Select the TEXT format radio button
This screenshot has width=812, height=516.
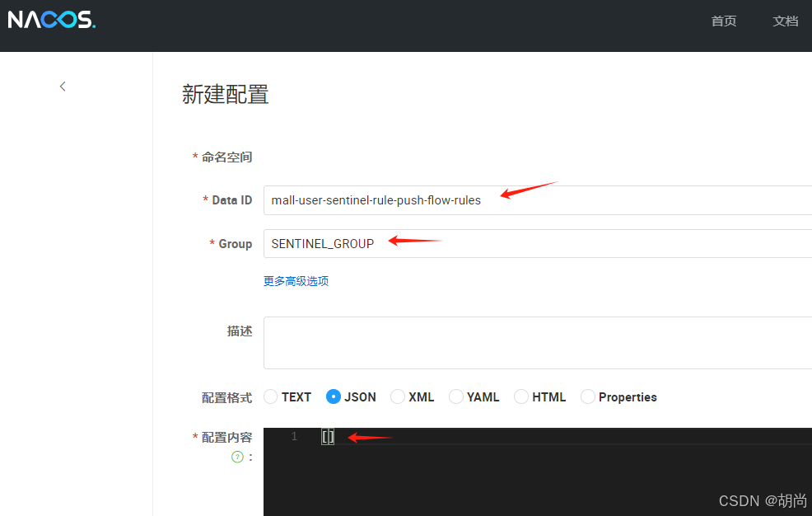click(x=271, y=396)
